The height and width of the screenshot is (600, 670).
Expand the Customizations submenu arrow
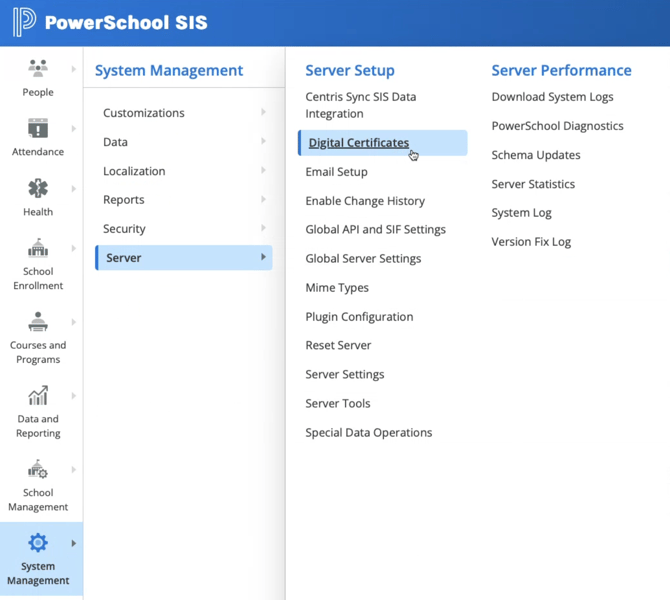tap(264, 113)
